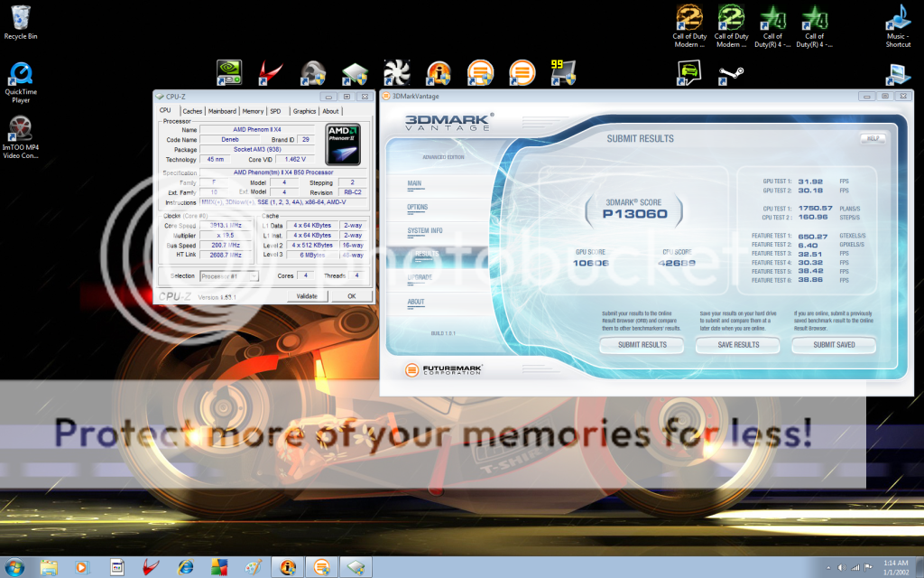Viewport: 924px width, 578px height.
Task: Open the green chip desktop shortcut
Action: tap(355, 73)
